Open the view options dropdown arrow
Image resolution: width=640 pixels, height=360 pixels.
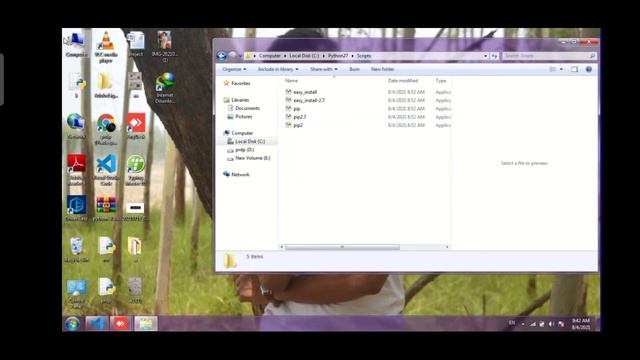tap(561, 69)
